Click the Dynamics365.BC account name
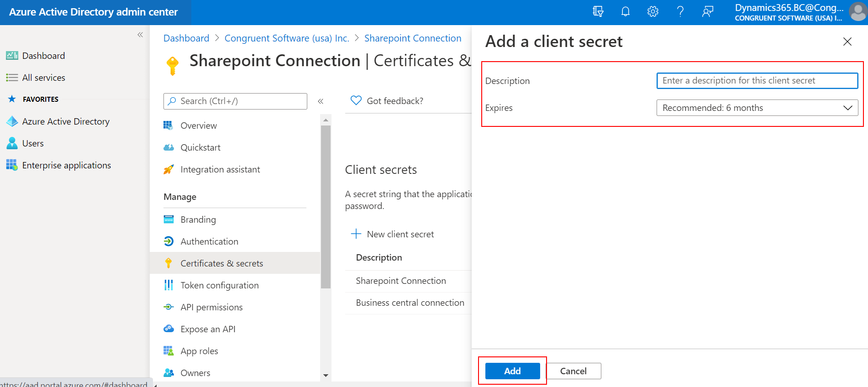The width and height of the screenshot is (868, 387). [789, 8]
